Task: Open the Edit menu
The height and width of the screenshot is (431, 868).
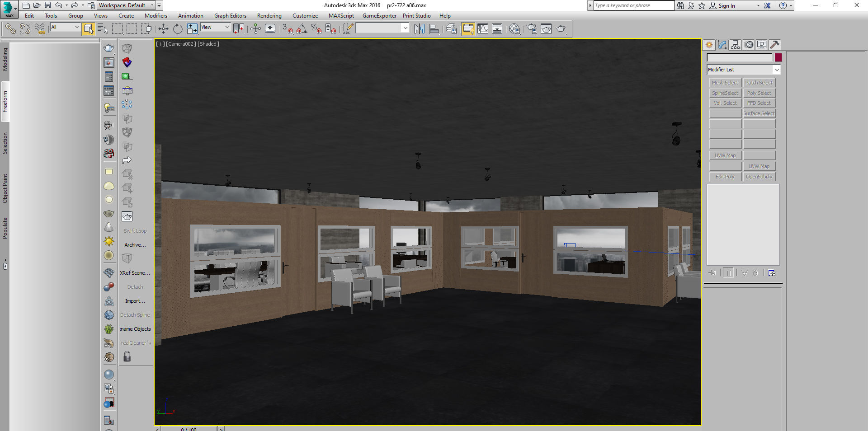Action: click(x=29, y=16)
